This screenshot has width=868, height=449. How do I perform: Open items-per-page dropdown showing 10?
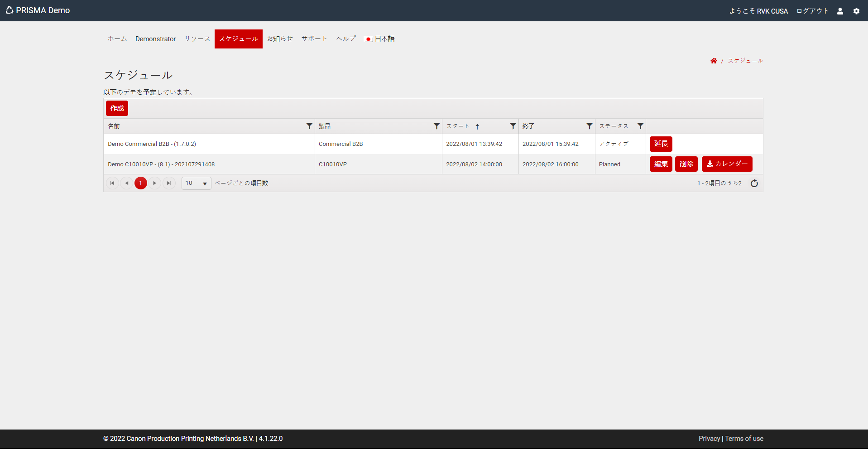point(197,183)
